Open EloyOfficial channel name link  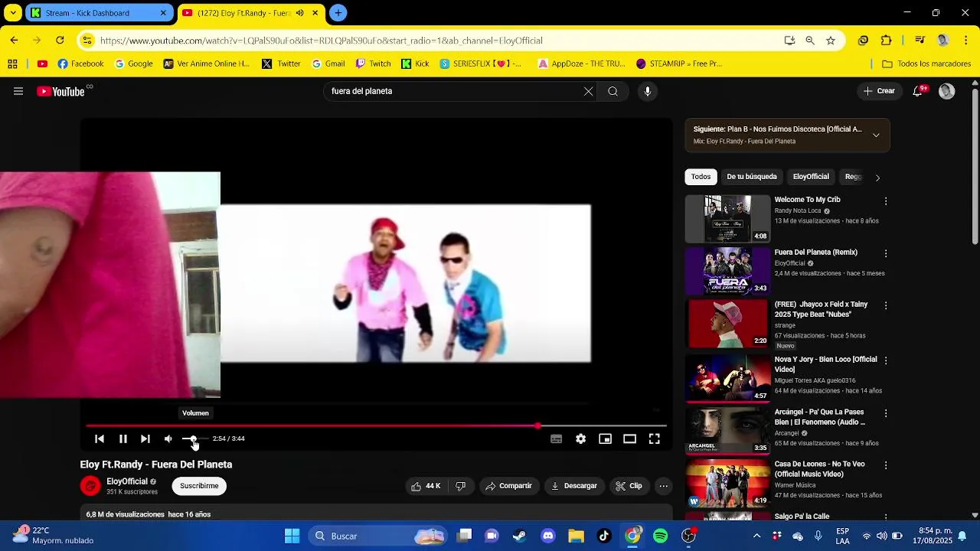pyautogui.click(x=126, y=481)
